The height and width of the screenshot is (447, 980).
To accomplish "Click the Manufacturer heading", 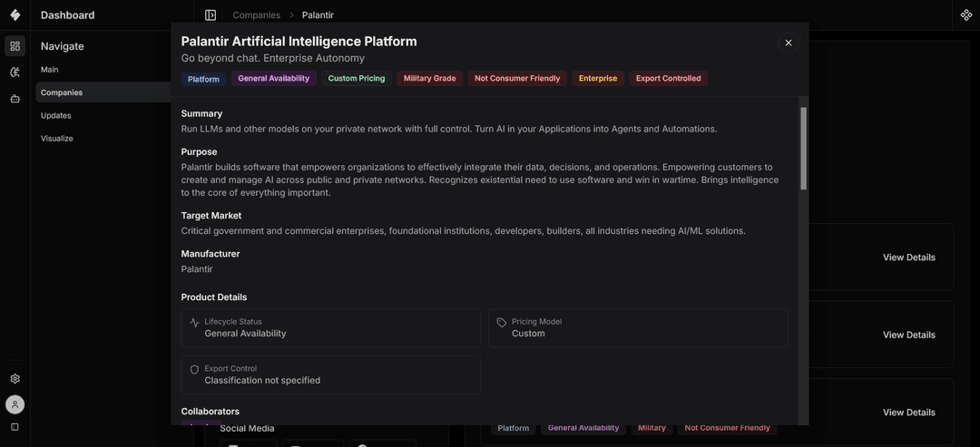I will pos(211,254).
